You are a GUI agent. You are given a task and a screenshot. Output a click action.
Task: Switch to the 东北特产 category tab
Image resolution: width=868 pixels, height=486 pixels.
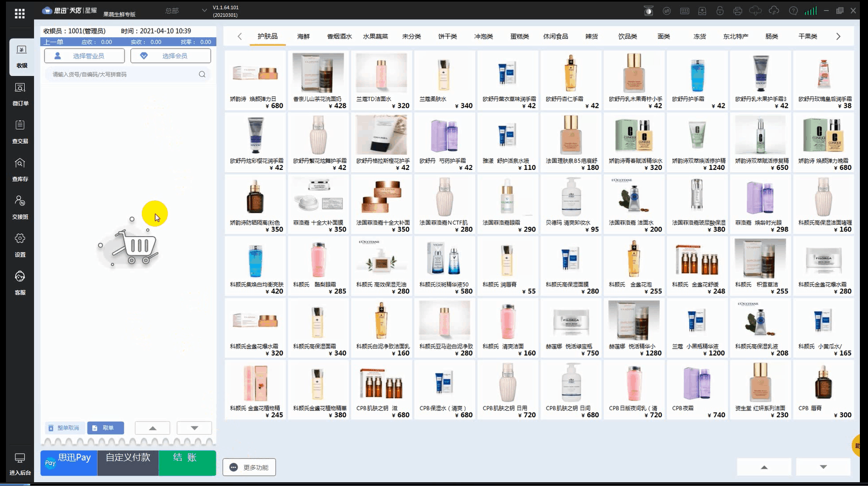coord(735,36)
